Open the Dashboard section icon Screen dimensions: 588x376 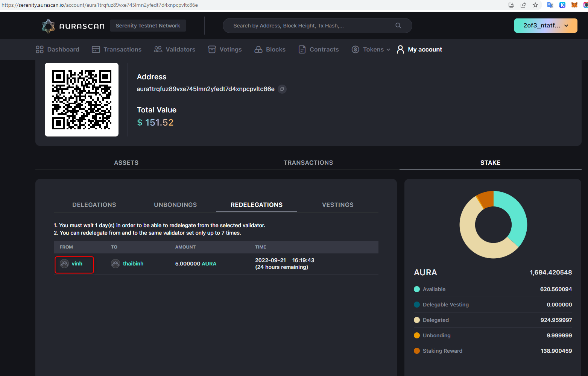click(x=39, y=49)
